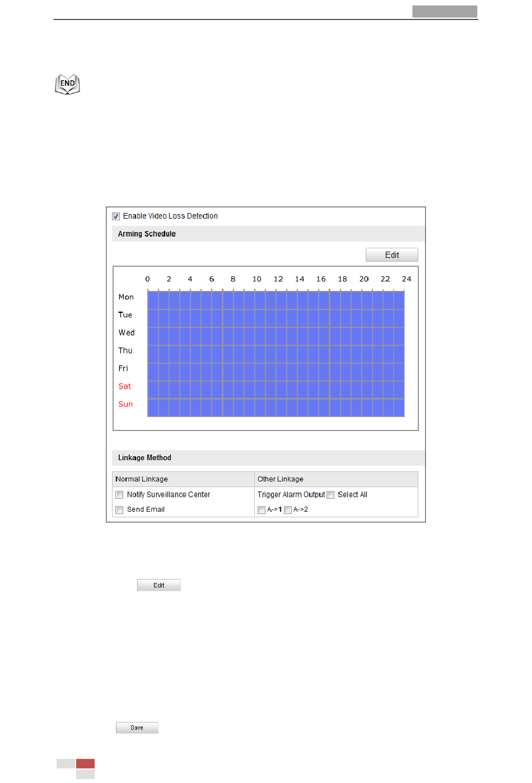Viewport: 532px width, 783px height.
Task: Select the Monday schedule row bar
Action: click(x=276, y=300)
